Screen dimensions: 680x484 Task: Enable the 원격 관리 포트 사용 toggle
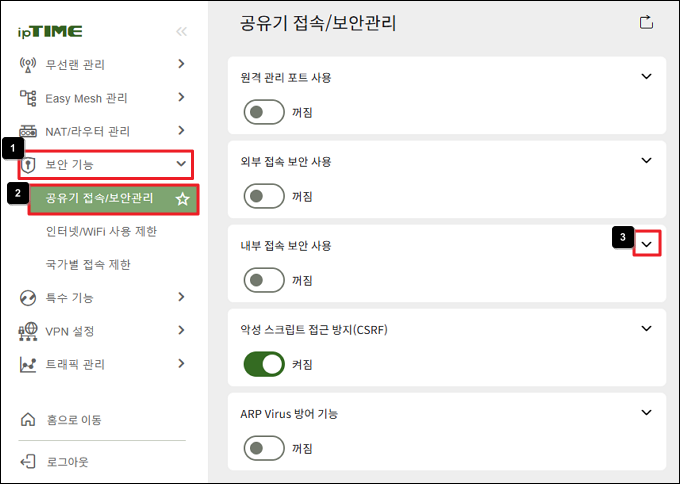coord(264,112)
